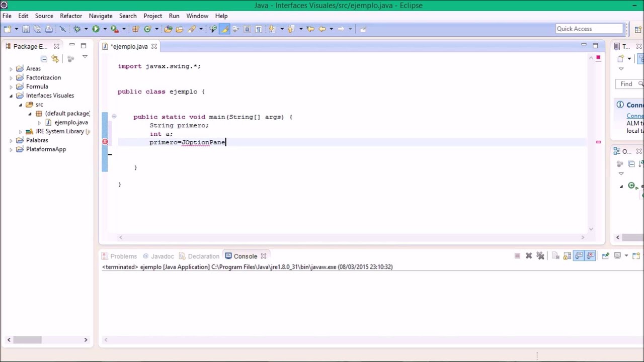This screenshot has width=644, height=362.
Task: Click the Display Selected Console icon
Action: (617, 256)
